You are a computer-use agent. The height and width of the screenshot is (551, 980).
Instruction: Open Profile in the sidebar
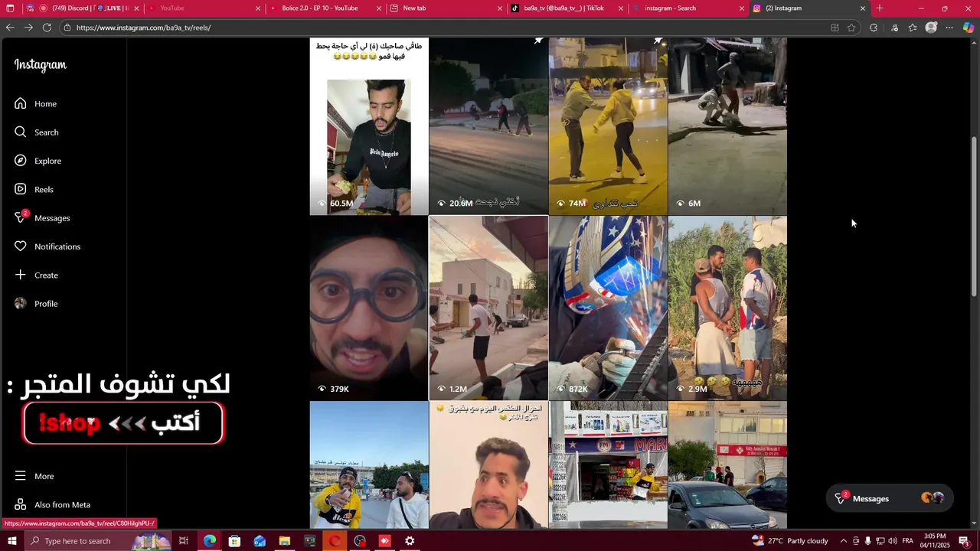coord(36,304)
